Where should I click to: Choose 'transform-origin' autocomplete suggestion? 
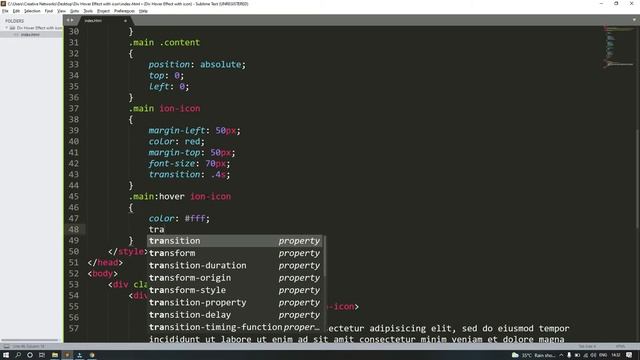(234, 278)
